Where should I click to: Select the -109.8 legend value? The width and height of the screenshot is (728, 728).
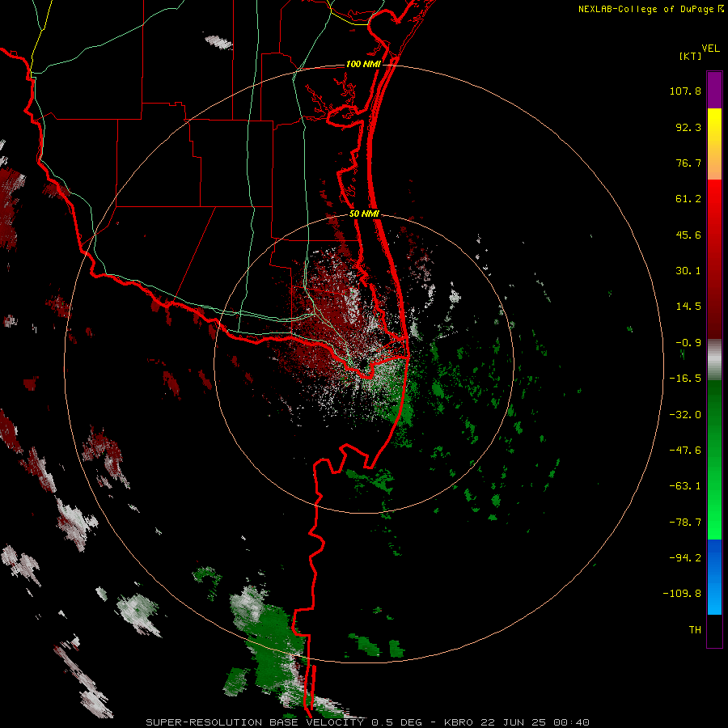pyautogui.click(x=682, y=594)
